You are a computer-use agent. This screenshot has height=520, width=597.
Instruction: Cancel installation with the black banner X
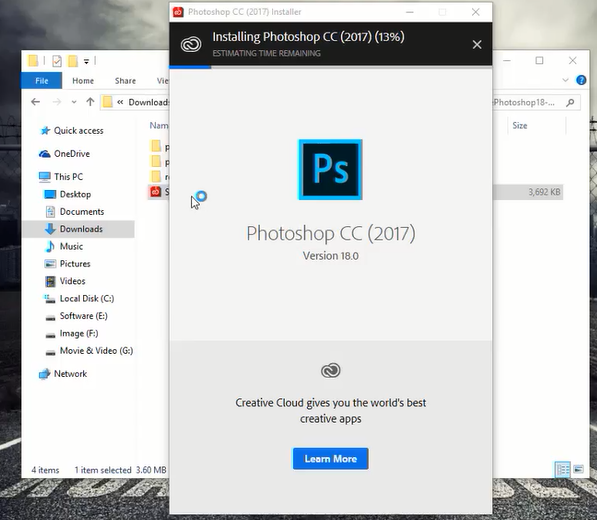click(477, 45)
